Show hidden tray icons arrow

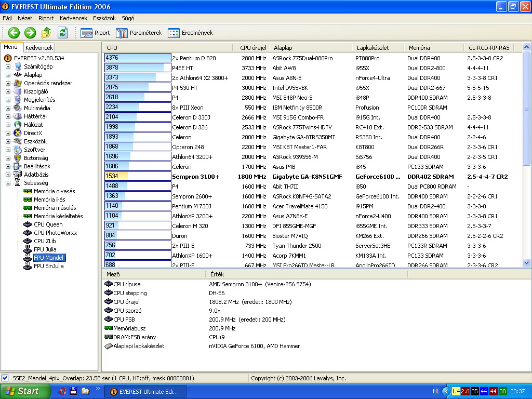[446, 392]
